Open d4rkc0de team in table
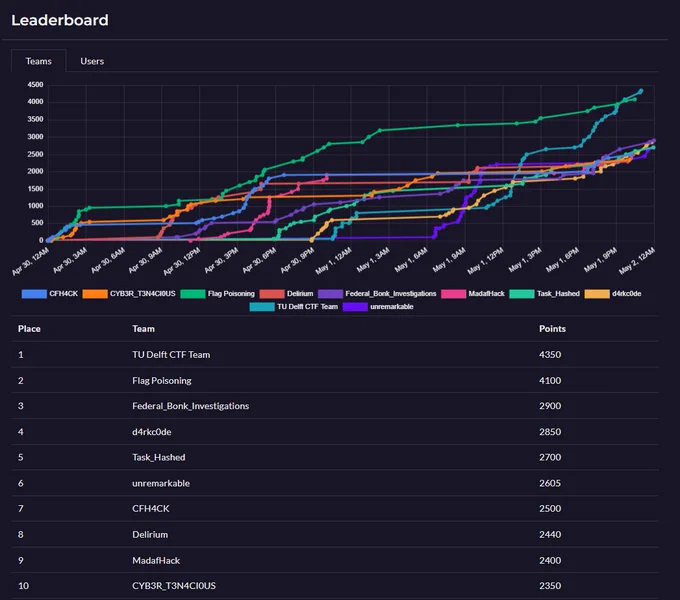 (x=151, y=432)
